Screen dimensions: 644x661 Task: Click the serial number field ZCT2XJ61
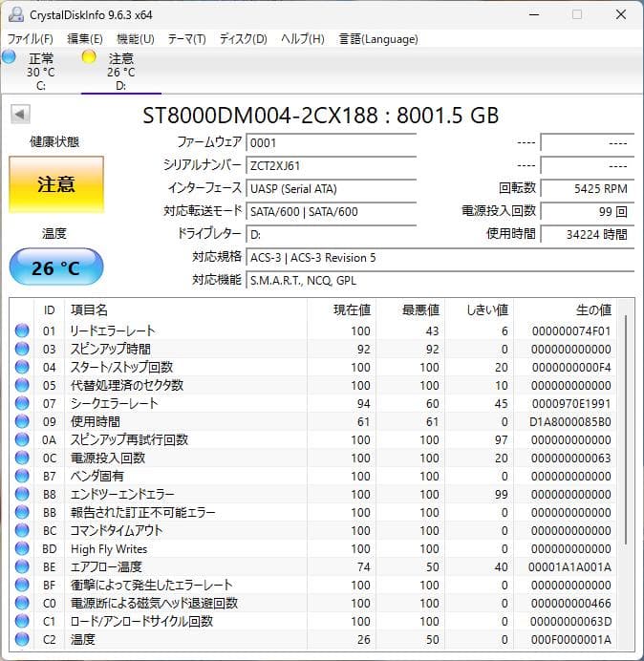(331, 165)
